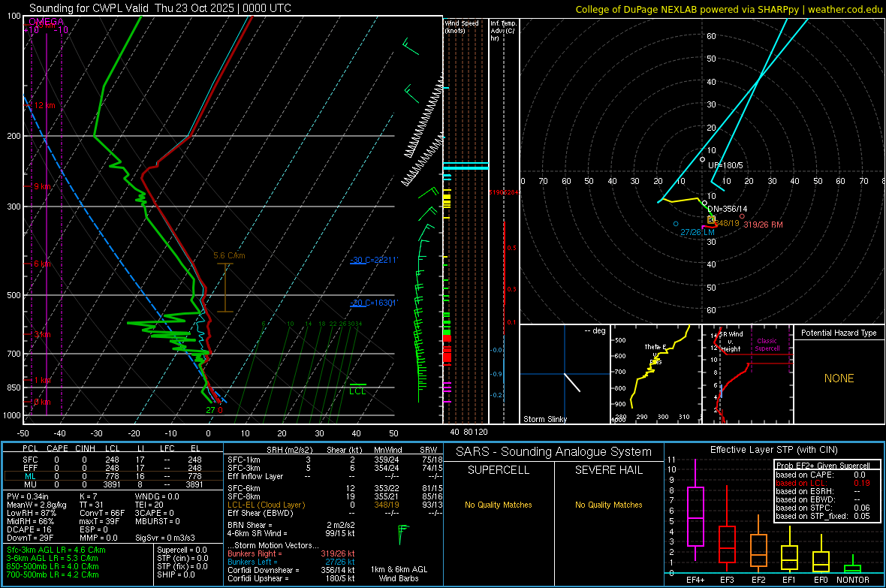This screenshot has width=886, height=588.
Task: Click the 'based on STPC: 0.06' line
Action: click(x=823, y=508)
